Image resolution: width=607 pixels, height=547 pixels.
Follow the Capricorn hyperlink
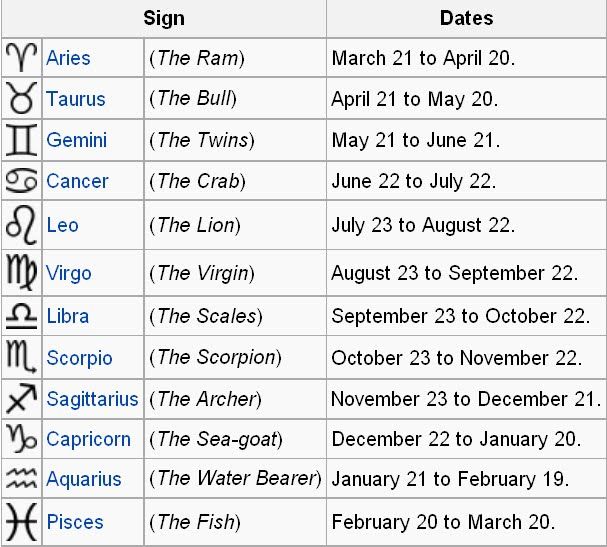[x=88, y=439]
